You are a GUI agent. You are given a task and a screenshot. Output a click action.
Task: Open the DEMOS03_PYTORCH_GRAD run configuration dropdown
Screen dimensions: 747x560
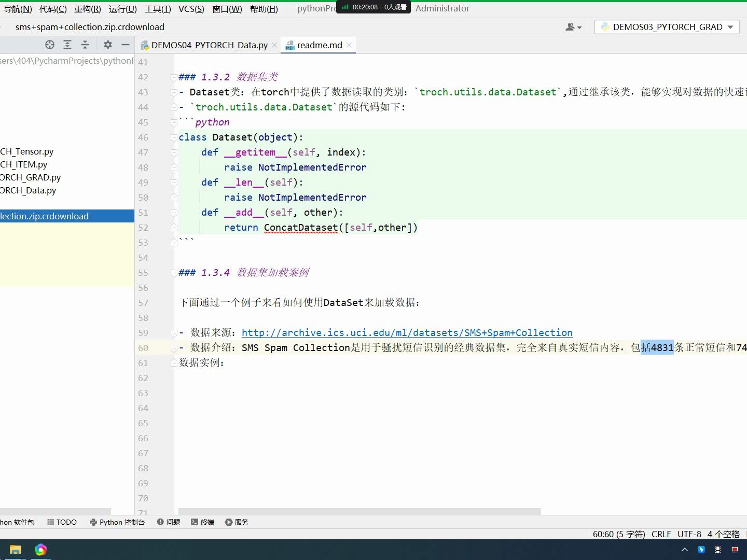(x=667, y=27)
